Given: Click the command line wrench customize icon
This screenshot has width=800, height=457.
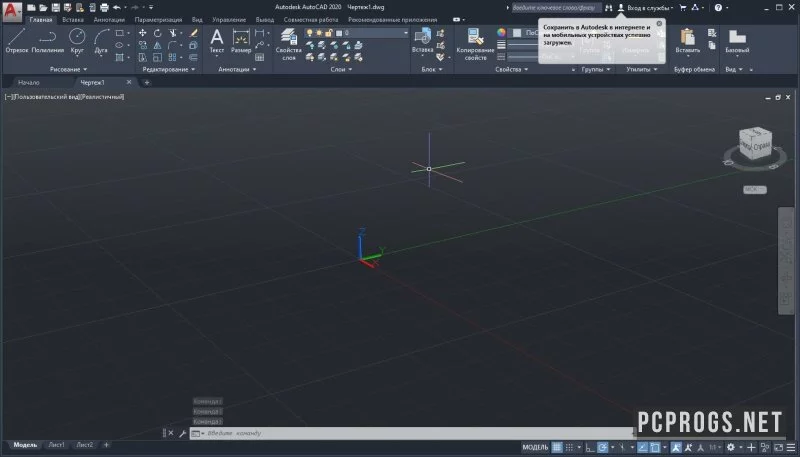Looking at the screenshot, I should pos(182,434).
